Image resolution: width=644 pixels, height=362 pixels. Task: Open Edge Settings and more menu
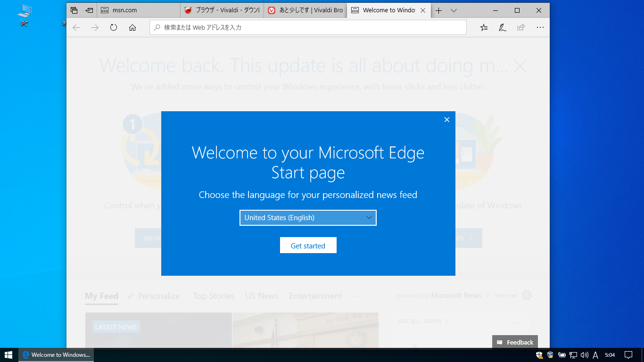point(540,28)
